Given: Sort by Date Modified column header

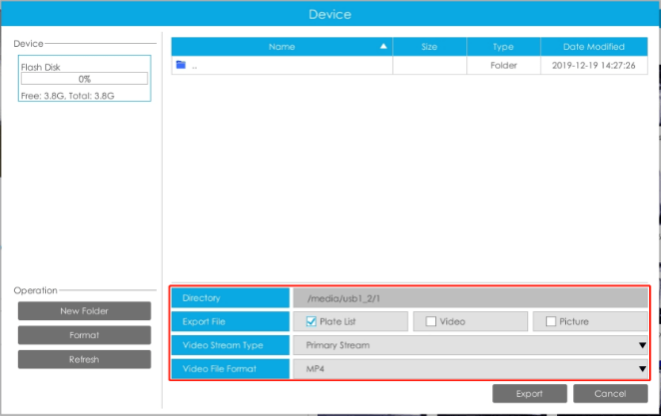Looking at the screenshot, I should point(594,46).
